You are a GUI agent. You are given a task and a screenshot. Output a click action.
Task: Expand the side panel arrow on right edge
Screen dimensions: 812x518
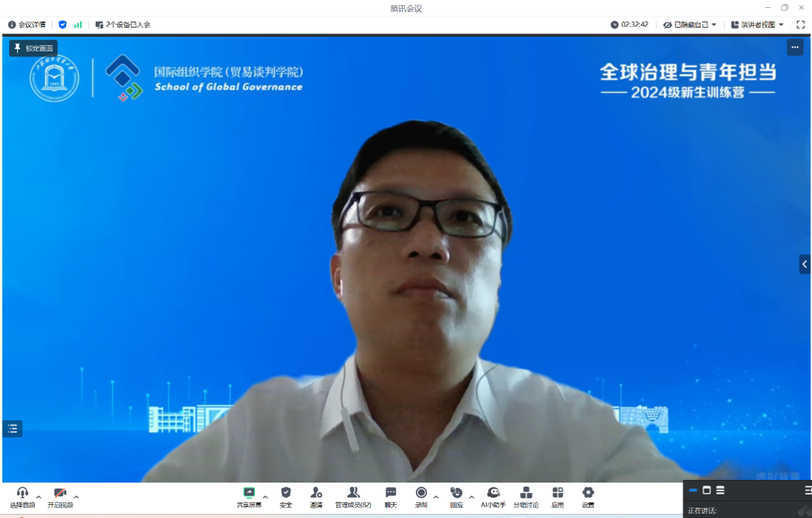point(805,264)
